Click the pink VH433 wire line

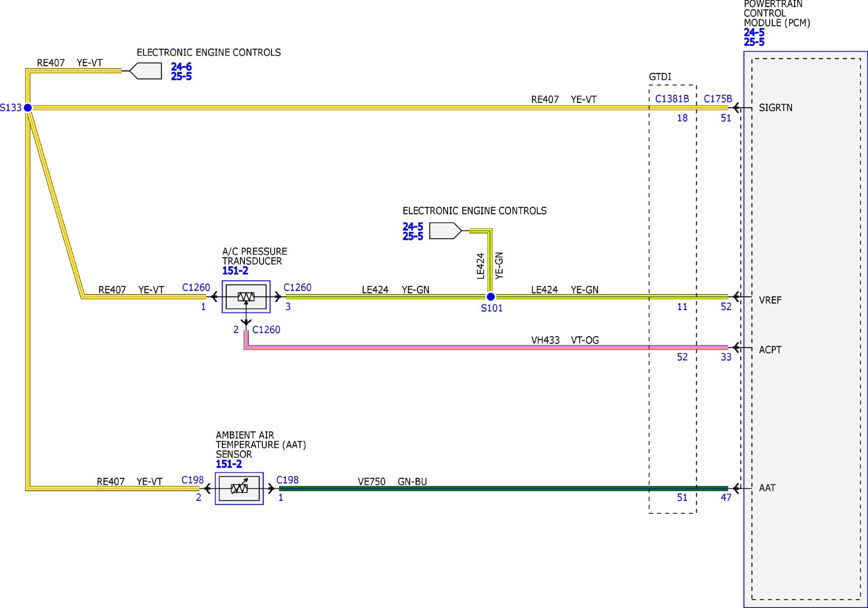coord(485,347)
